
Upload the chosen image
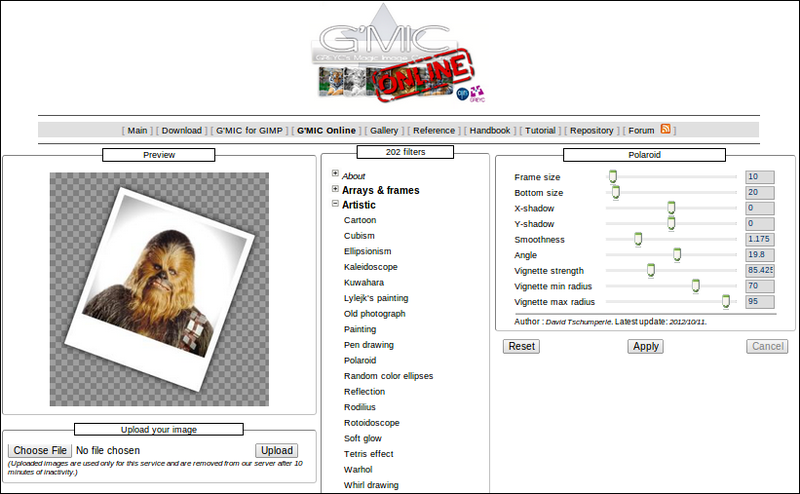(277, 451)
